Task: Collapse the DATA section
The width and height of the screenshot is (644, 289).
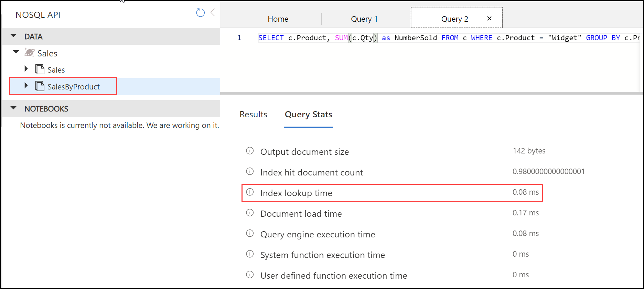Action: pyautogui.click(x=13, y=36)
